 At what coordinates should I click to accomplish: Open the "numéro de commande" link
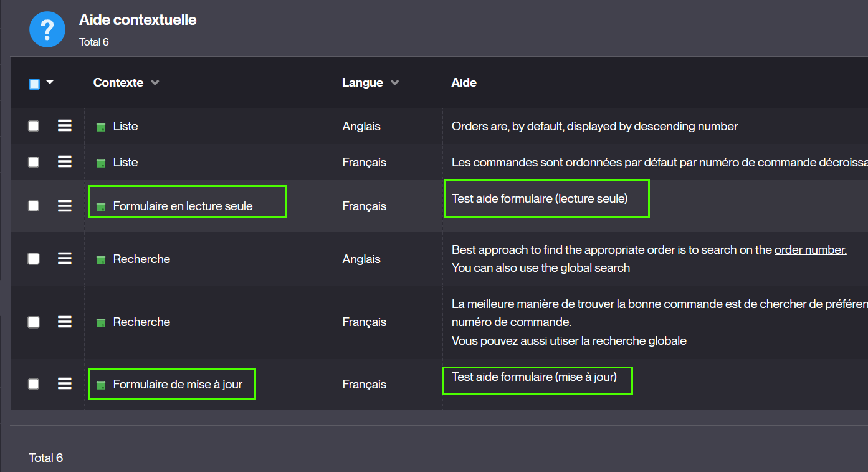510,322
